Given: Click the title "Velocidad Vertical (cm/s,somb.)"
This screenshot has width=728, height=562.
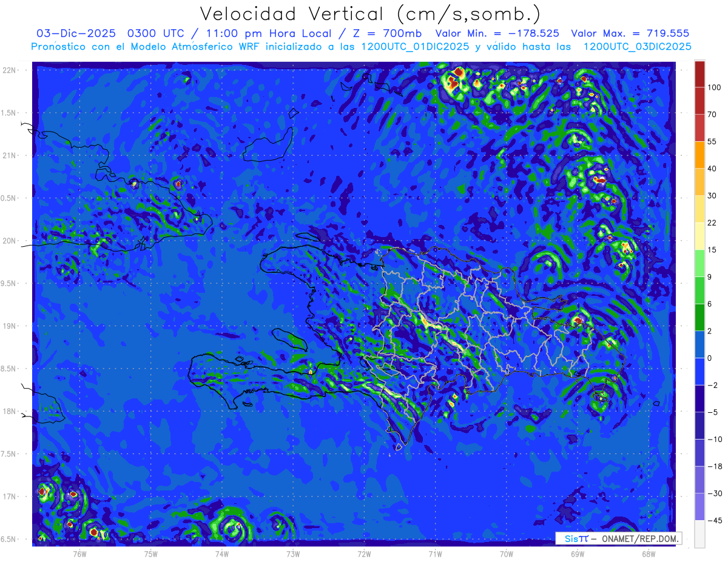Looking at the screenshot, I should tap(370, 14).
